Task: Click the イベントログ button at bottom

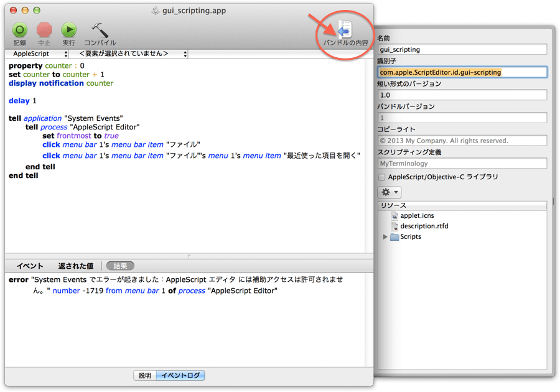Action: point(180,376)
